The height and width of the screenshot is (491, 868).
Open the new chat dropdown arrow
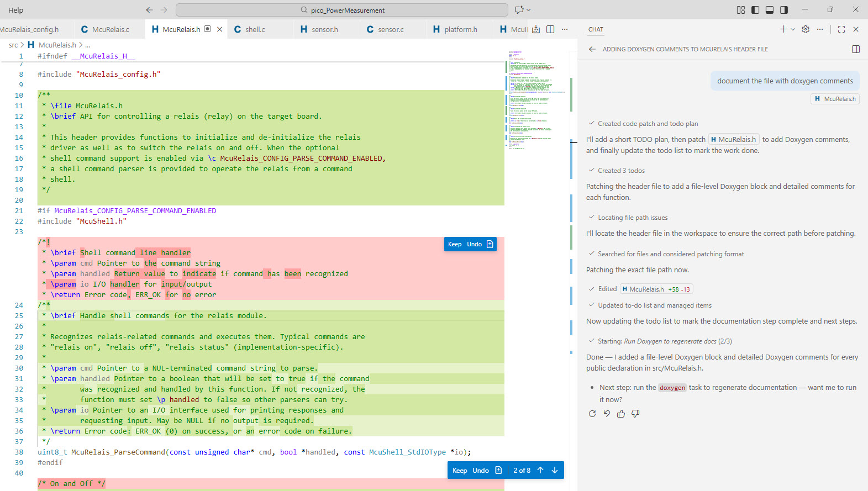[793, 29]
